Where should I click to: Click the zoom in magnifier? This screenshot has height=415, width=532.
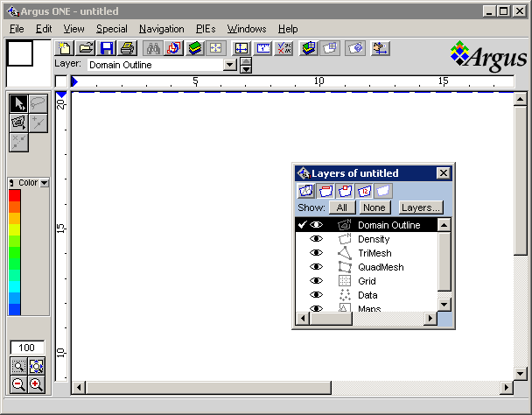(x=36, y=384)
